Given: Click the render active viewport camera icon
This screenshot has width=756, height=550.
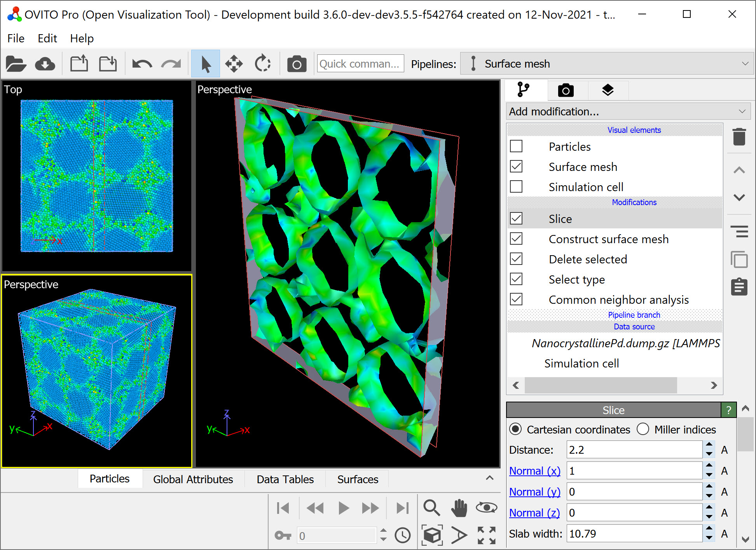Looking at the screenshot, I should tap(297, 64).
